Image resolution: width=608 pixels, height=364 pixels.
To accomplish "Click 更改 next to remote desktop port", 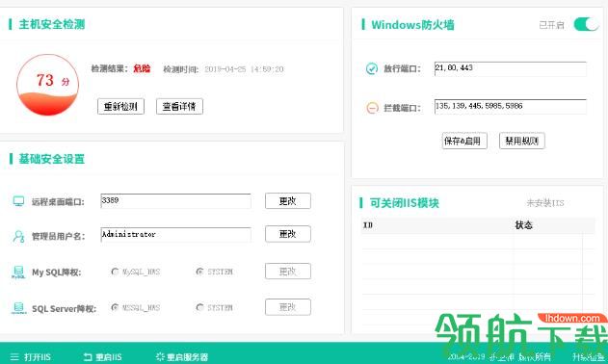I will (288, 201).
